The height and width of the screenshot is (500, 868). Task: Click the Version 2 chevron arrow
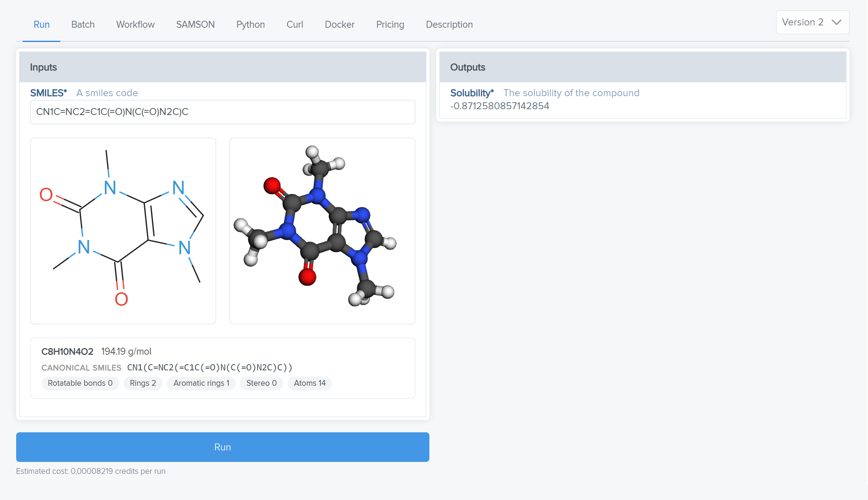[836, 22]
